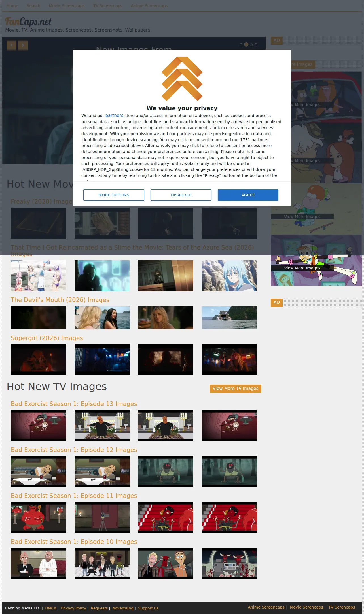This screenshot has width=364, height=614.
Task: Open the Slime Movie Tears of the Azure Sea link
Action: (x=132, y=250)
